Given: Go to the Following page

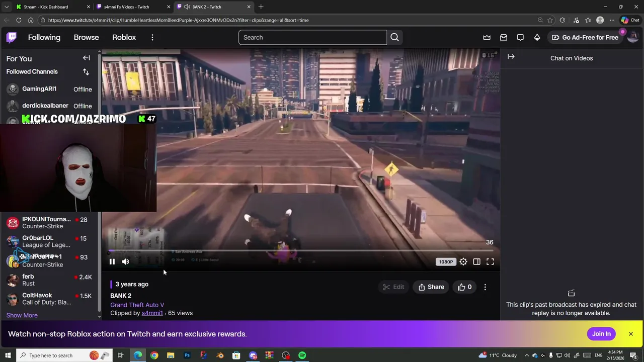Looking at the screenshot, I should [x=44, y=37].
